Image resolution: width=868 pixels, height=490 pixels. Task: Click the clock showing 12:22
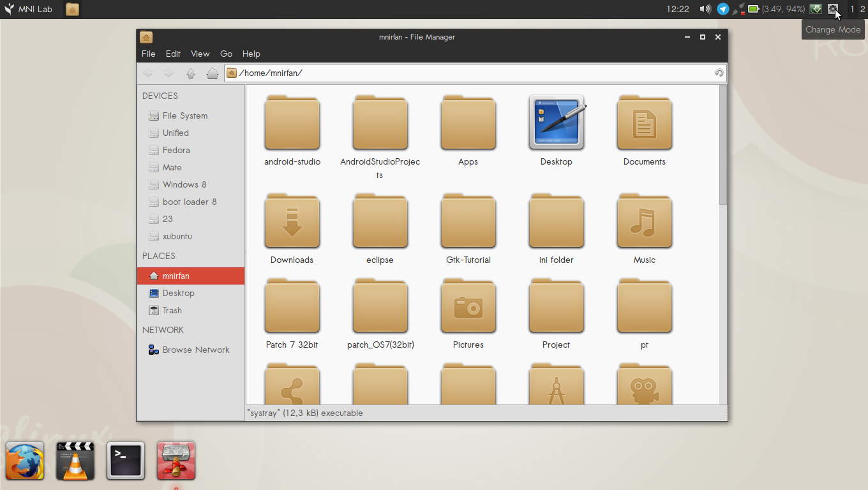point(678,9)
